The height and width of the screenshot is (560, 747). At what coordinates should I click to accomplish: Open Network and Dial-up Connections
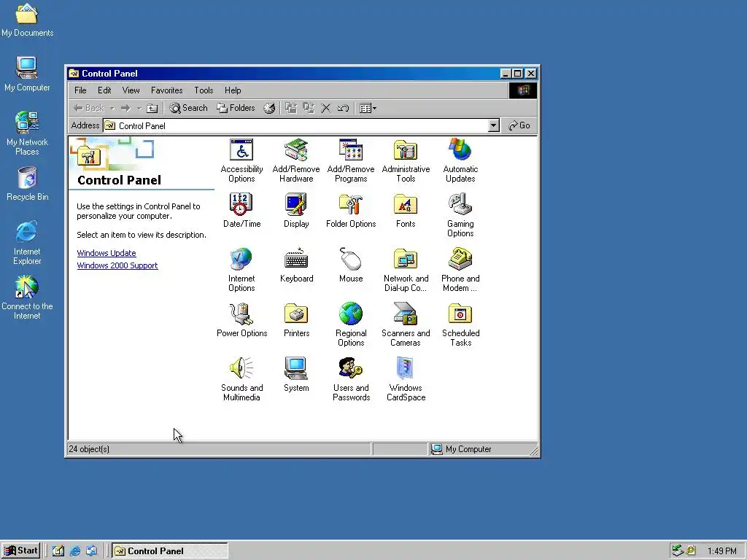click(x=406, y=270)
